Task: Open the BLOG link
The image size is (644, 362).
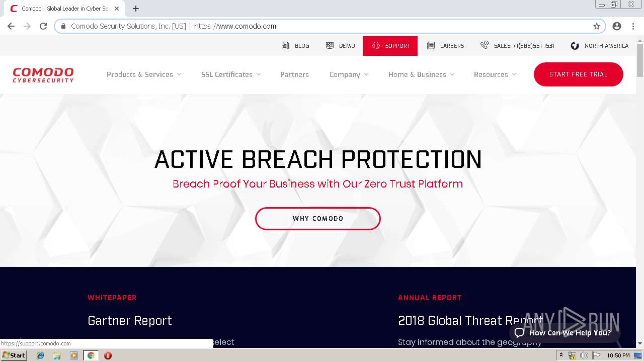Action: pyautogui.click(x=302, y=46)
